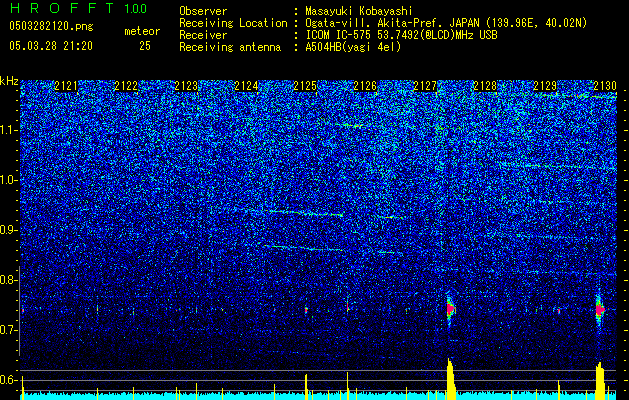Select the filename 0503282120.png
The image size is (629, 400).
51,26
